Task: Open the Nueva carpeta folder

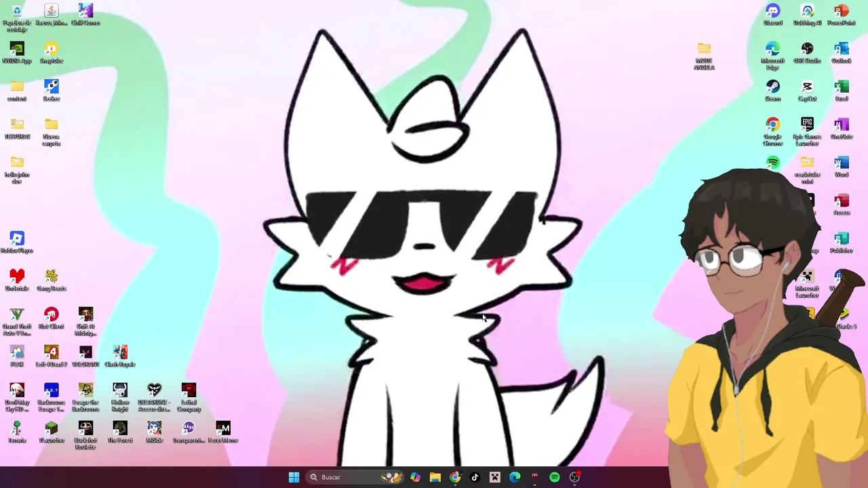Action: 52,131
